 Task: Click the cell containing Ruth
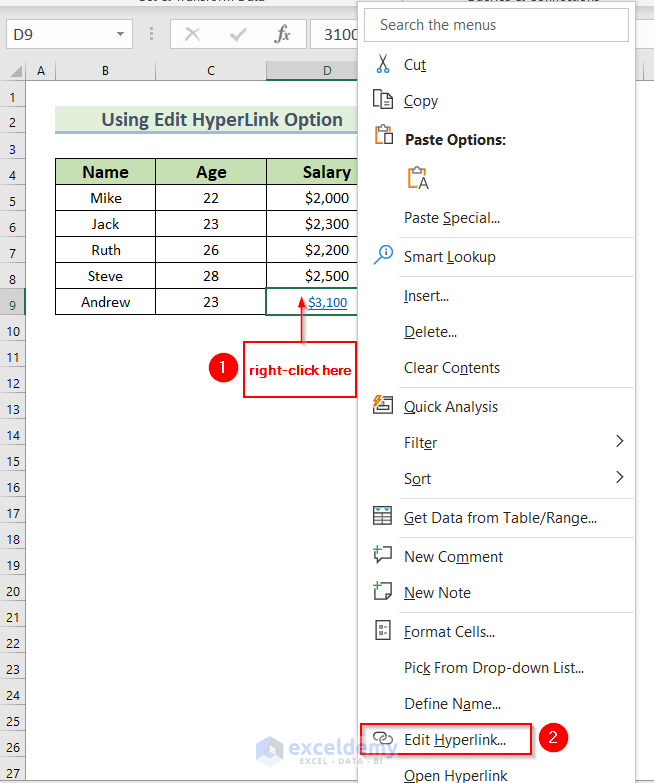[x=105, y=250]
